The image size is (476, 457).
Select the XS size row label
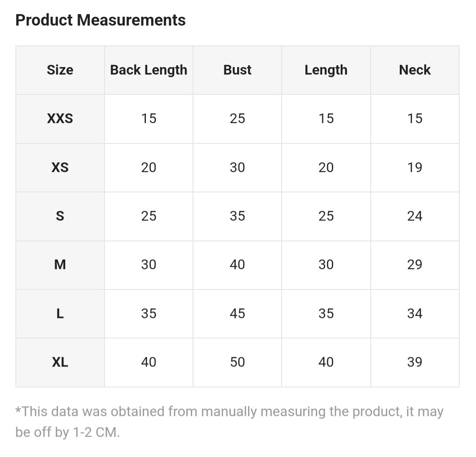(60, 168)
